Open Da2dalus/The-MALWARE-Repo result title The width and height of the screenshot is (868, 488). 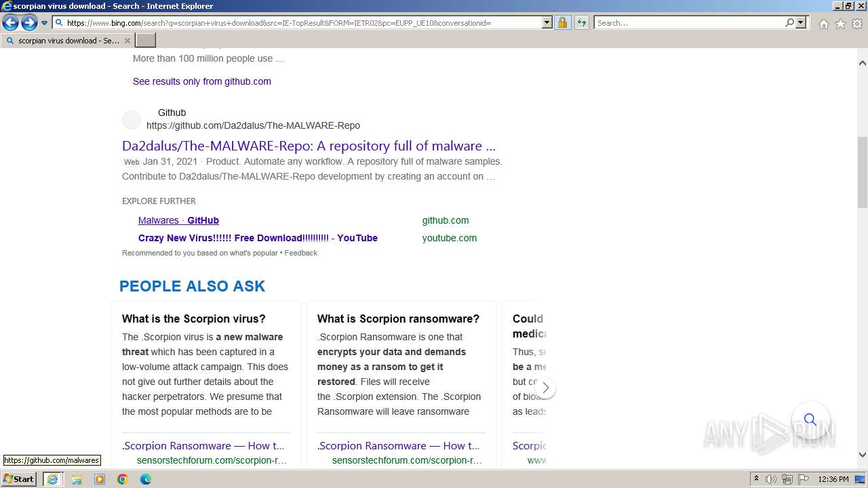(309, 146)
